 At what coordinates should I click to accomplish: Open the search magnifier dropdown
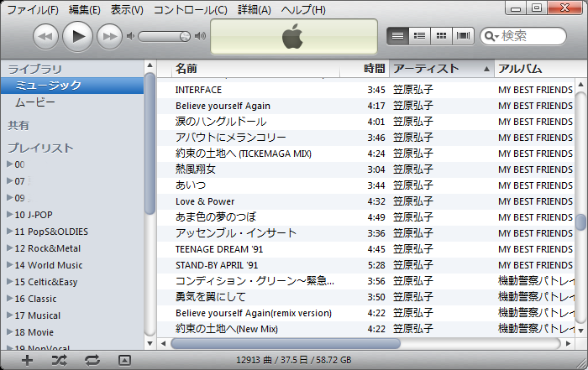click(x=491, y=36)
